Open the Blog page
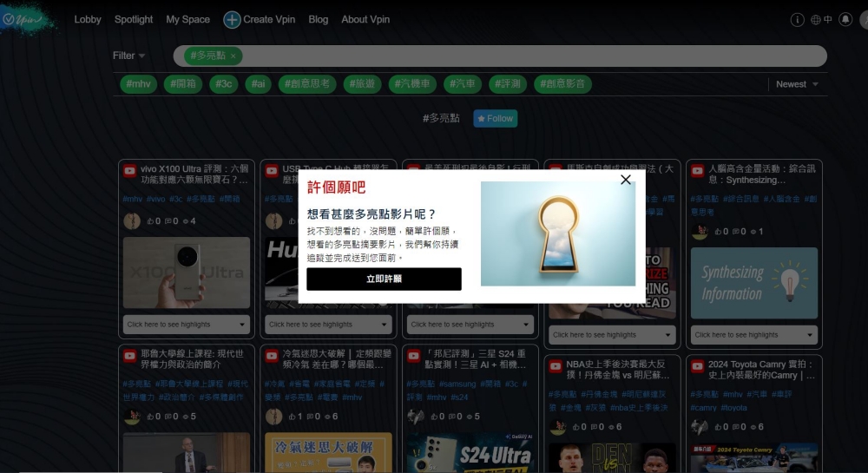 319,19
